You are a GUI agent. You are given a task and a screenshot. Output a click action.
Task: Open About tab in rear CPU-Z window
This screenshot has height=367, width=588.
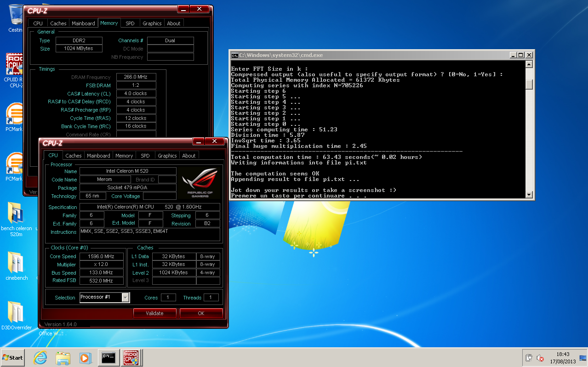tap(174, 23)
